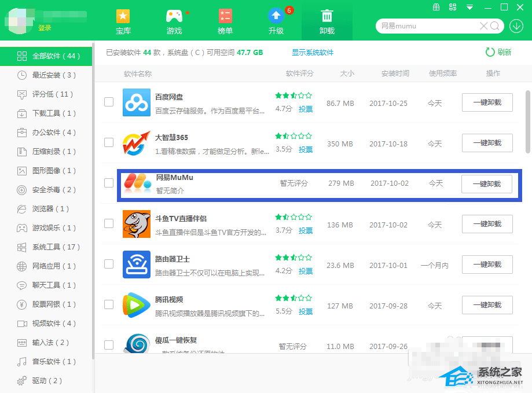Click the search magnifier icon
The width and height of the screenshot is (532, 393).
pyautogui.click(x=495, y=26)
